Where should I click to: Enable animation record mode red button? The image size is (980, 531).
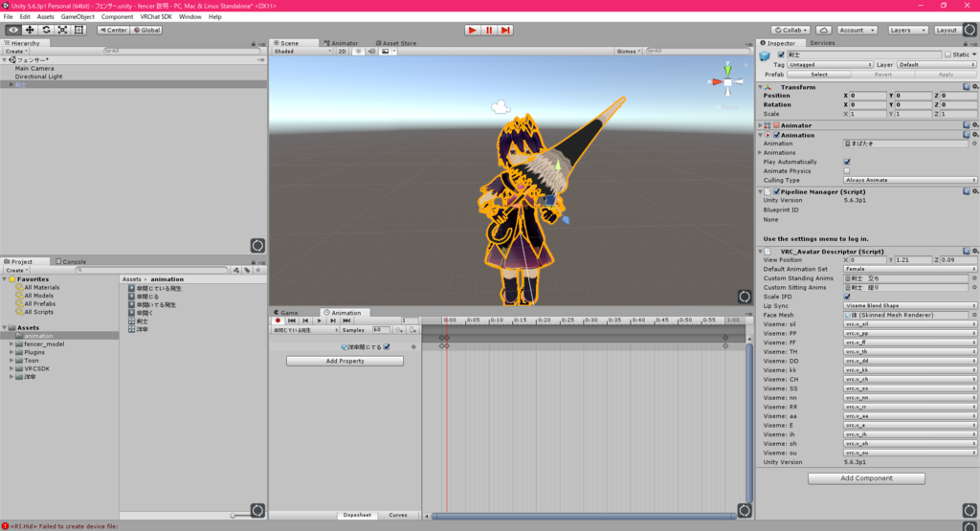click(x=278, y=321)
